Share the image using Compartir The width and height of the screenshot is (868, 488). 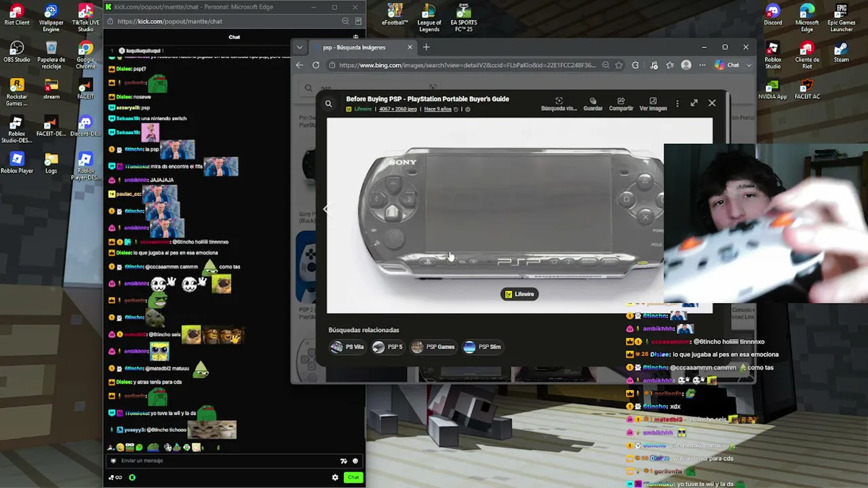621,104
